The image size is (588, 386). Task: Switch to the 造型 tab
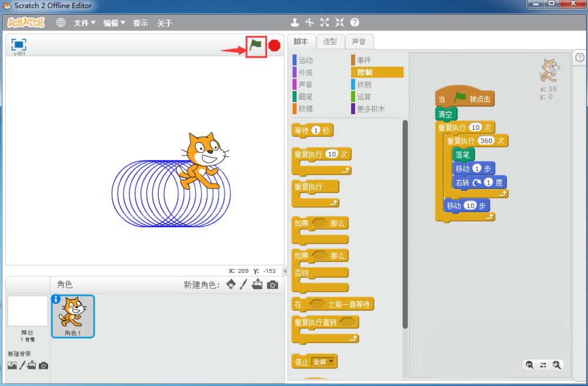click(x=330, y=42)
